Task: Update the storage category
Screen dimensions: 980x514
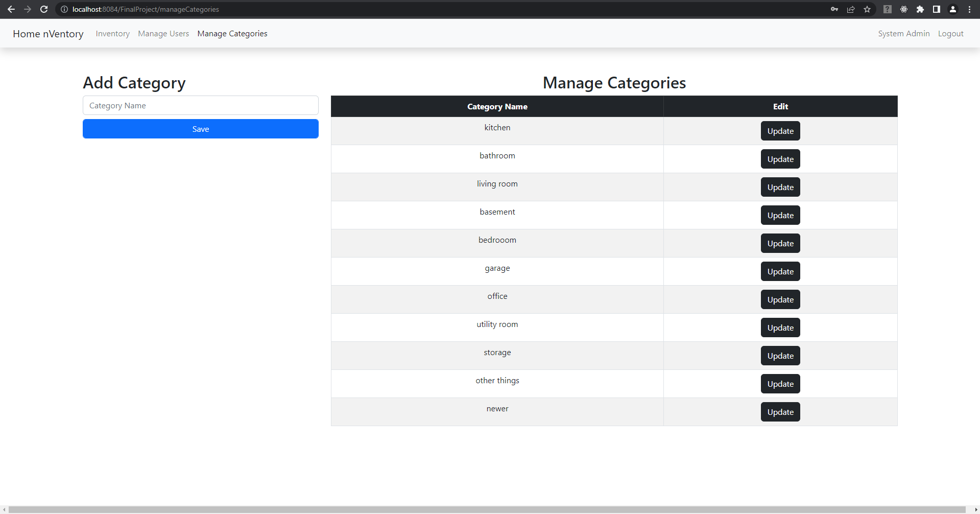Action: 780,356
